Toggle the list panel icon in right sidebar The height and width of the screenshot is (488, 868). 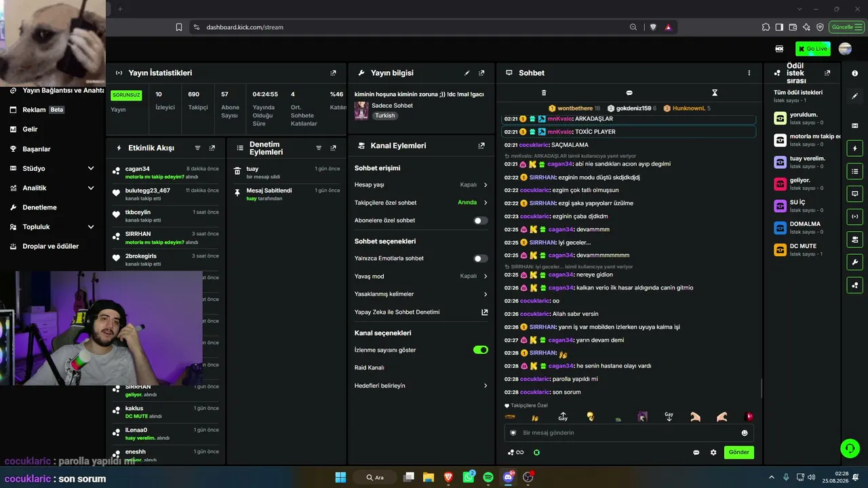(855, 171)
